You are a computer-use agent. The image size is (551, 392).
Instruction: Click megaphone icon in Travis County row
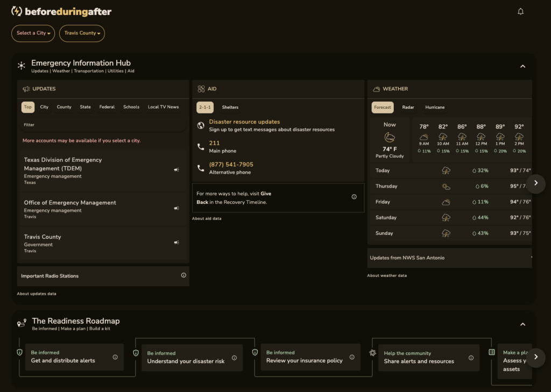click(176, 243)
